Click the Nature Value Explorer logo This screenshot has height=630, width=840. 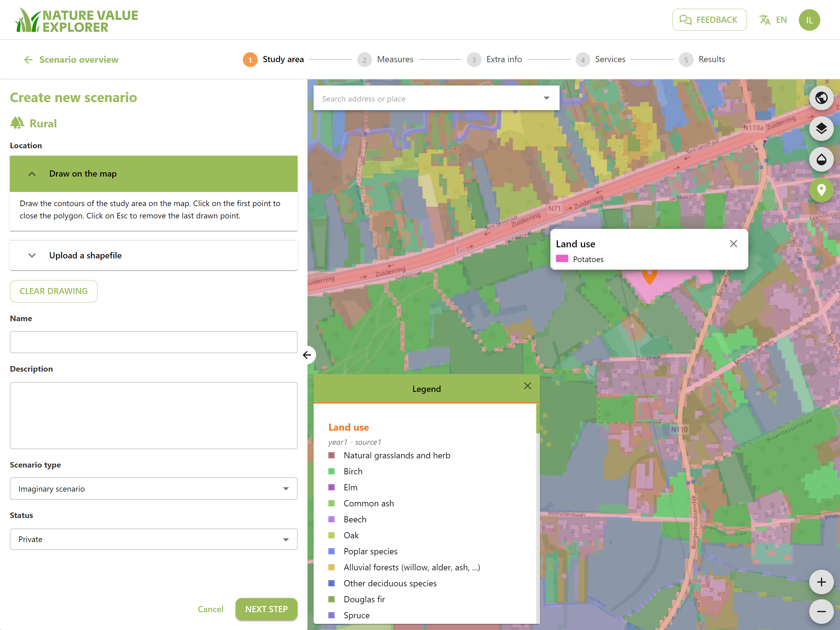[76, 20]
